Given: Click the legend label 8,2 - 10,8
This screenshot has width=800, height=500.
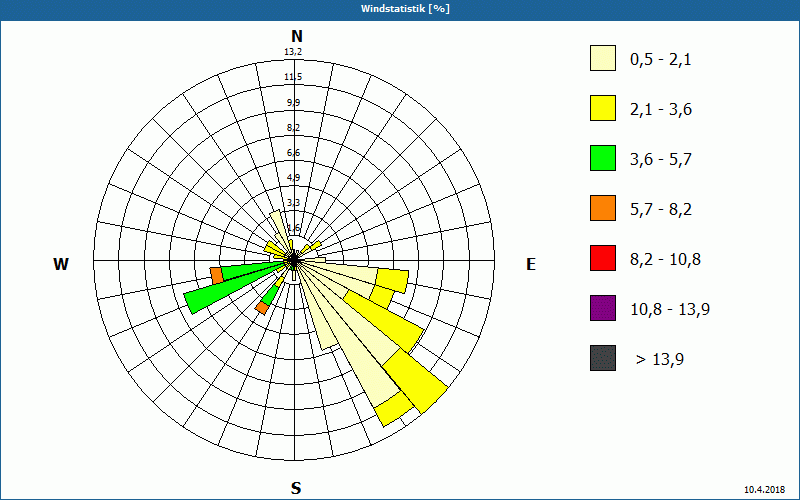Looking at the screenshot, I should [x=665, y=260].
